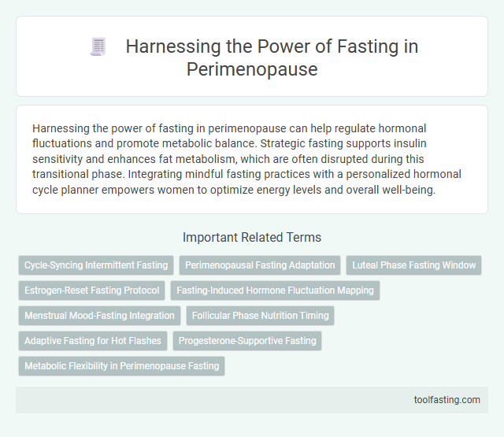Open Fasting-Induced Hormone Fluctuation Mapping tag

coord(275,291)
